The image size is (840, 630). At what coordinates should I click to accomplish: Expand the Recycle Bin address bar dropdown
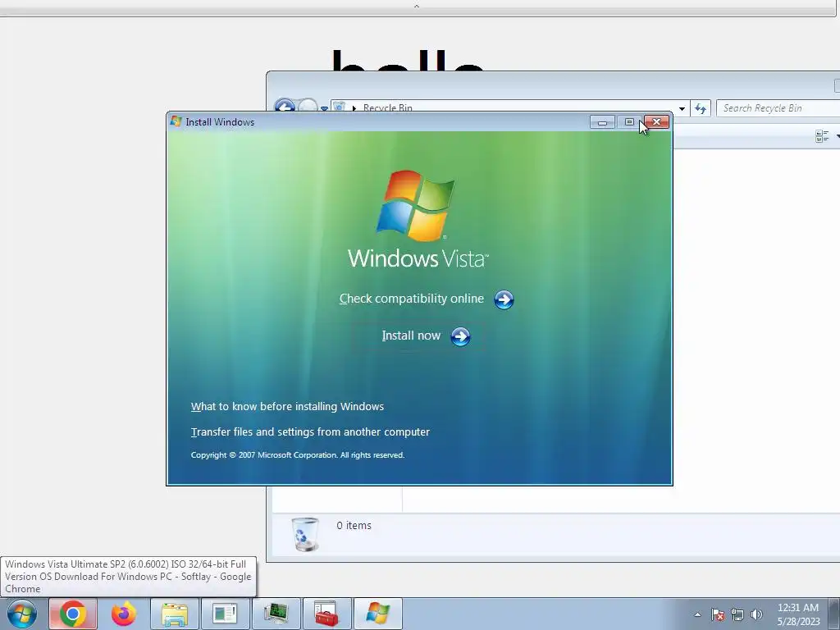[682, 109]
